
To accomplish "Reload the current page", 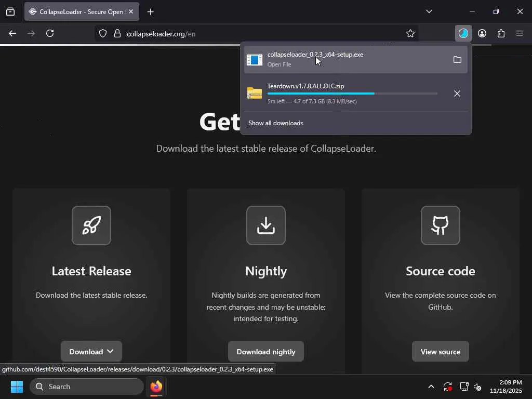I will pos(50,33).
